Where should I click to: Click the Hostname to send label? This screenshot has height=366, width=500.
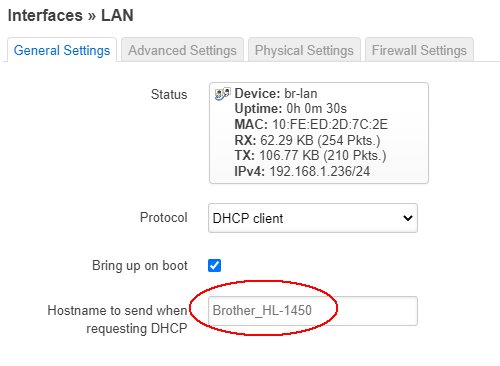coord(117,319)
